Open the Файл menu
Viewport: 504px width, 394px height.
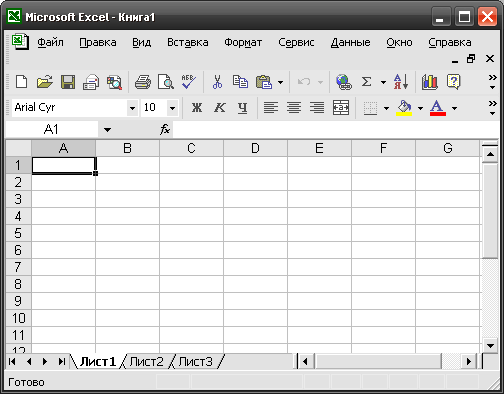tap(50, 42)
